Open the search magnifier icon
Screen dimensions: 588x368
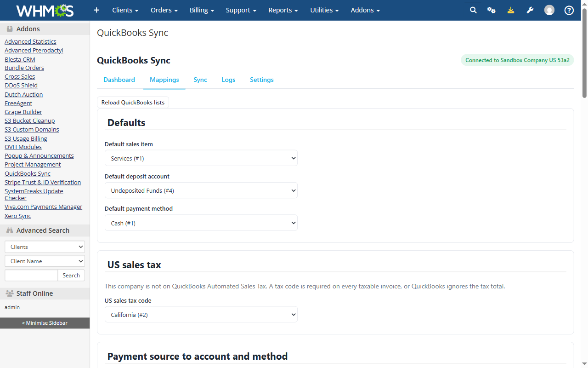click(x=473, y=10)
